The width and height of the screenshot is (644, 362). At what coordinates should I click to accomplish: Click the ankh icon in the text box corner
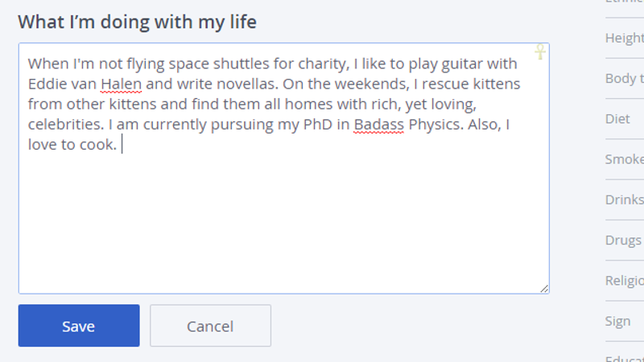coord(540,51)
